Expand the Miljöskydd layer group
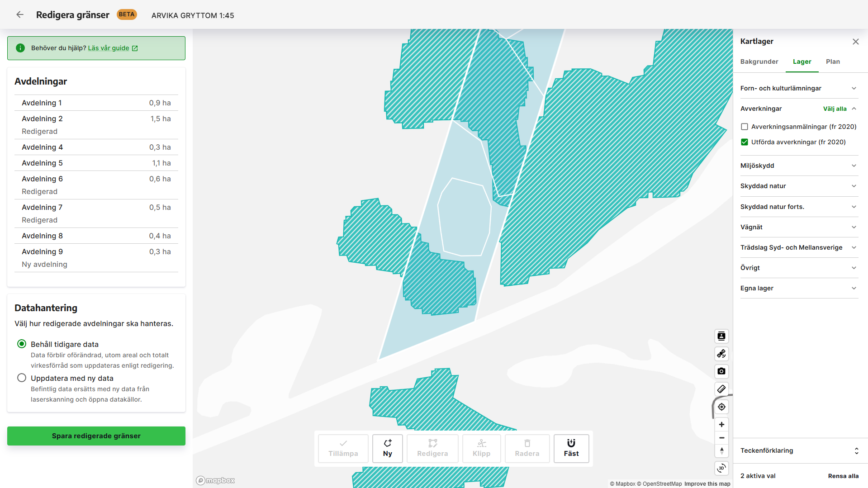 [799, 166]
